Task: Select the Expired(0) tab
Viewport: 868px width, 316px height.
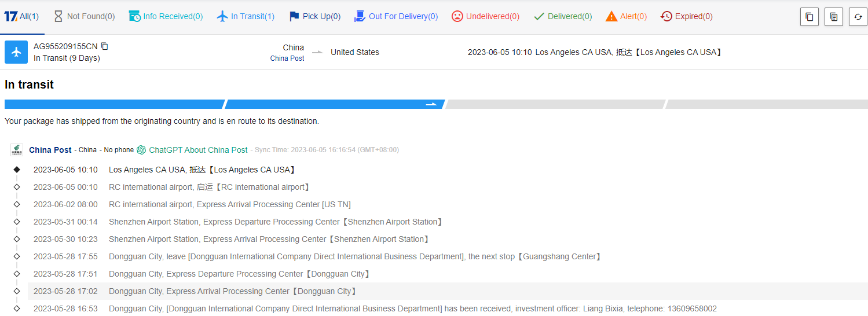Action: pos(687,16)
